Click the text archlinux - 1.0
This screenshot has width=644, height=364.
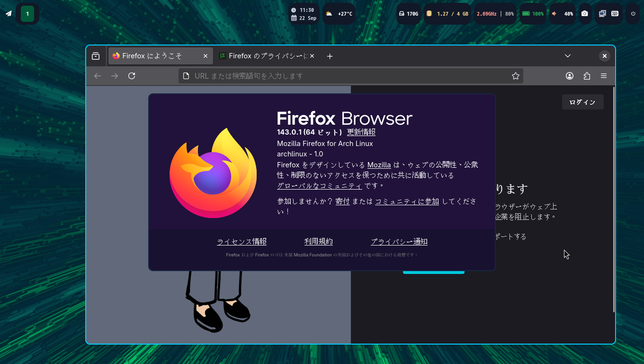tap(300, 154)
